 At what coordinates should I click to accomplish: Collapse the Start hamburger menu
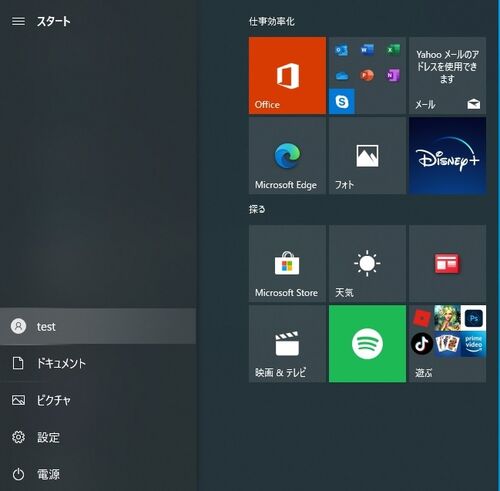(18, 22)
